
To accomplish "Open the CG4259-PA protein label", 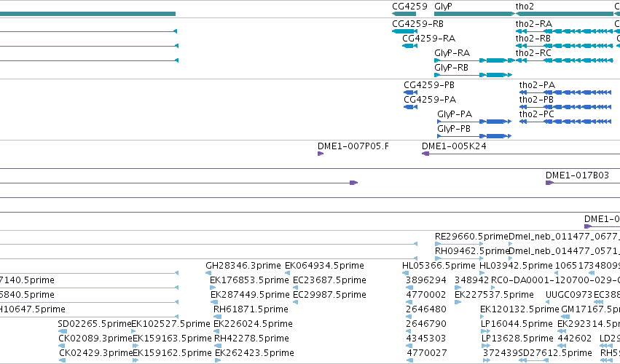I will (430, 100).
